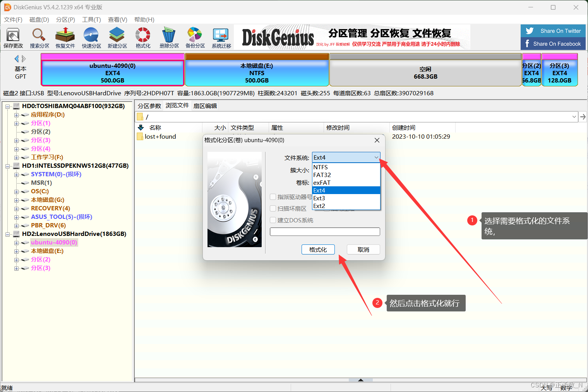Viewport: 588px width, 392px height.
Task: Select ubuntu-4090(0) in the disk tree
Action: [54, 242]
